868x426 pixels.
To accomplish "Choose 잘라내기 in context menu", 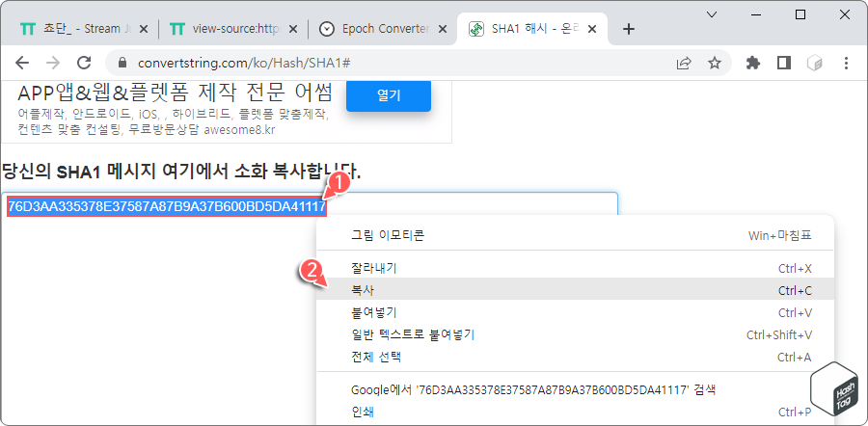I will 575,268.
